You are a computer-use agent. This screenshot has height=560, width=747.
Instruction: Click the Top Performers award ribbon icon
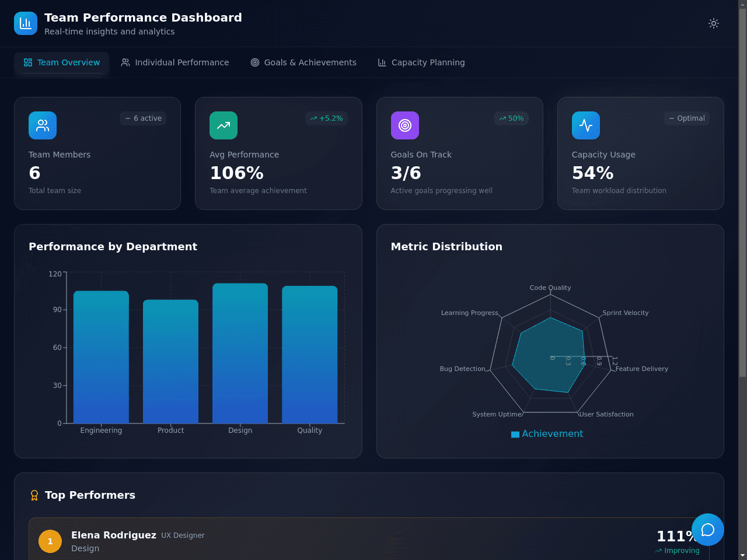click(x=34, y=495)
